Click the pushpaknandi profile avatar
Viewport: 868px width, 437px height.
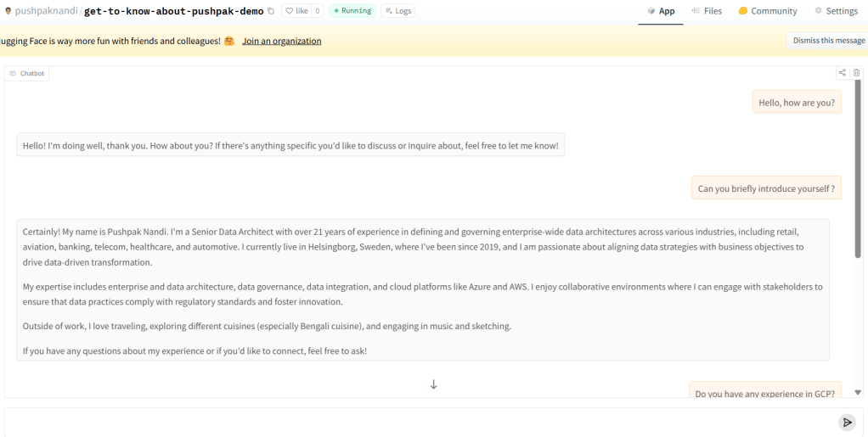(x=8, y=11)
